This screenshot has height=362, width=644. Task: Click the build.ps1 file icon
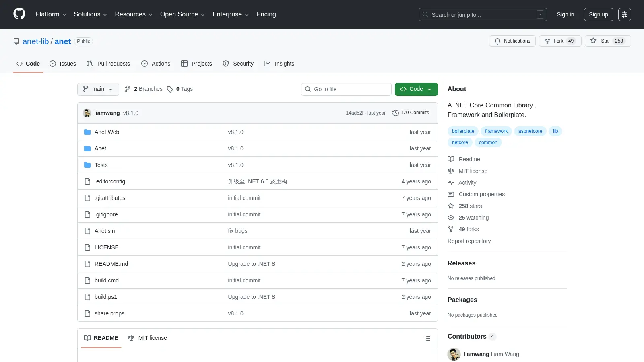click(87, 297)
